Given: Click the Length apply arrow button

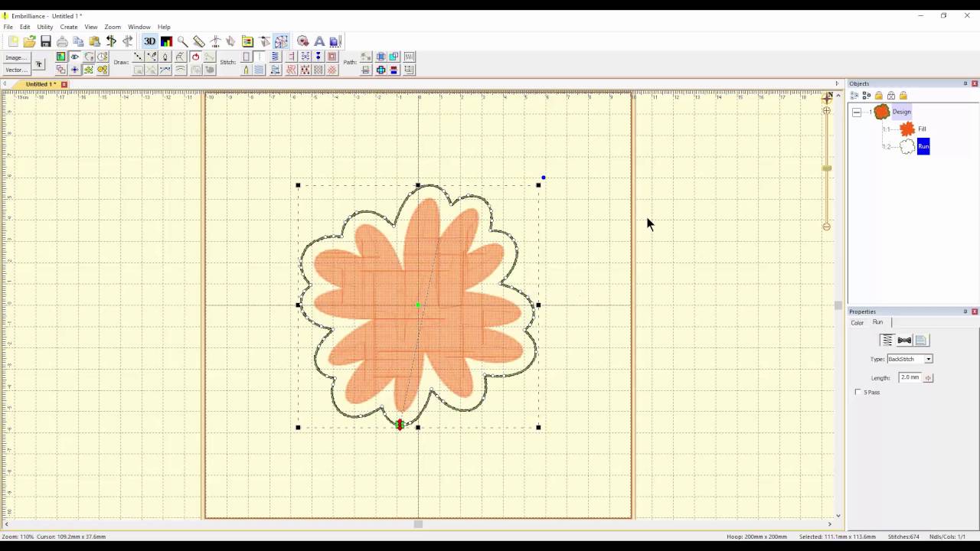Looking at the screenshot, I should coord(928,378).
